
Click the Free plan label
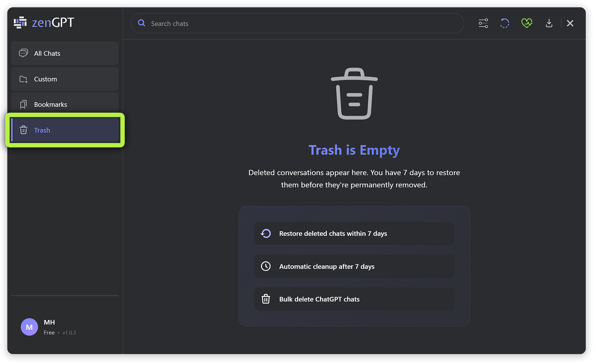[49, 333]
